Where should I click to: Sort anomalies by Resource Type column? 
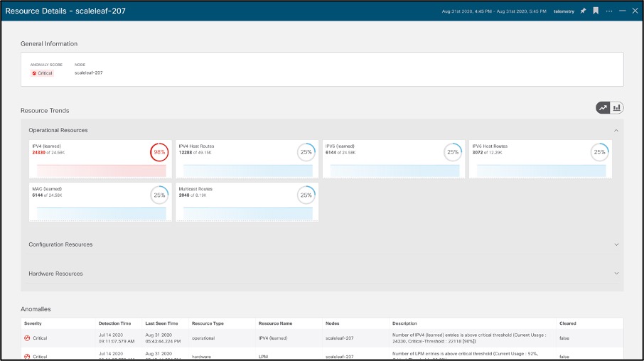point(208,323)
